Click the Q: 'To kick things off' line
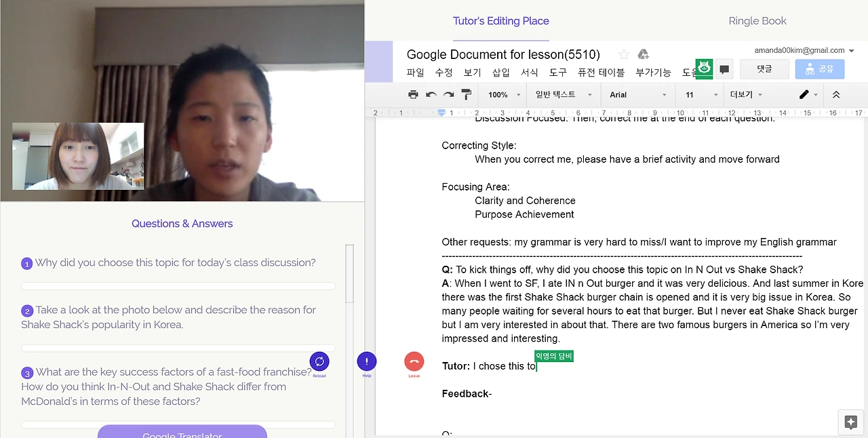 pyautogui.click(x=623, y=270)
